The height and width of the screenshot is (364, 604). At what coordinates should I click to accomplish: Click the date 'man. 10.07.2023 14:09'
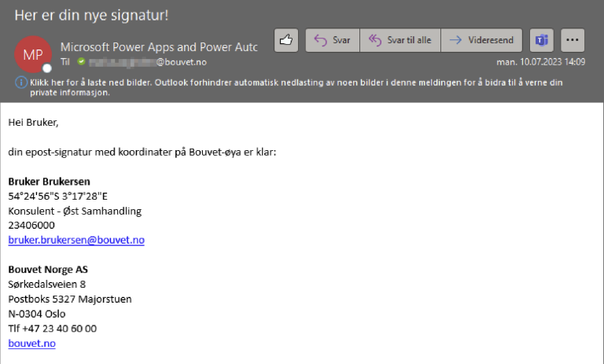click(x=540, y=62)
